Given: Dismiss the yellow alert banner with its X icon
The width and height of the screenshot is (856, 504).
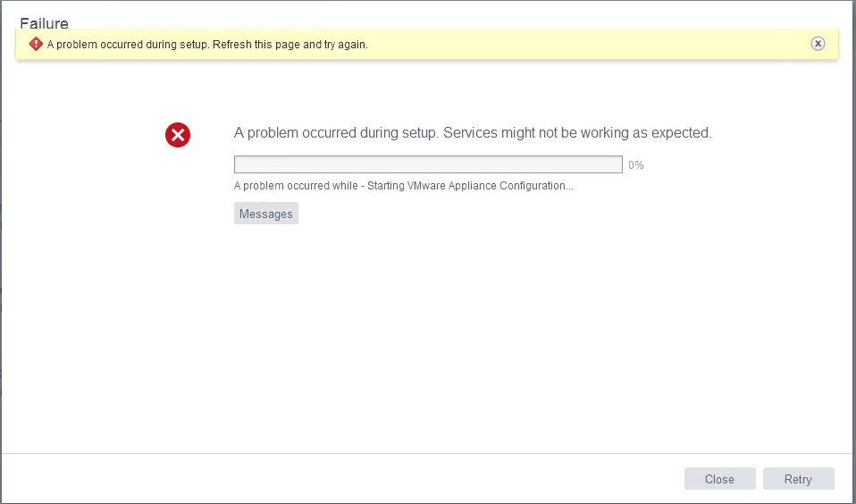Looking at the screenshot, I should click(818, 44).
